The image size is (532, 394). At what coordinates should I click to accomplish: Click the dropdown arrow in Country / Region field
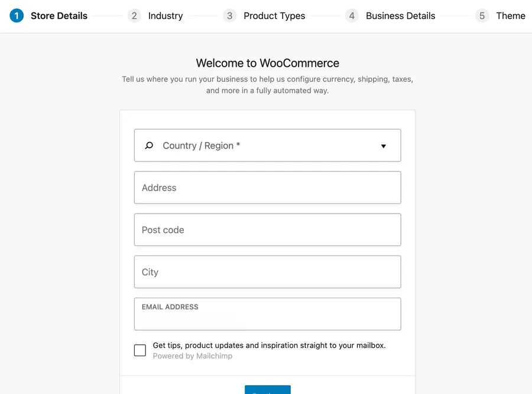384,146
